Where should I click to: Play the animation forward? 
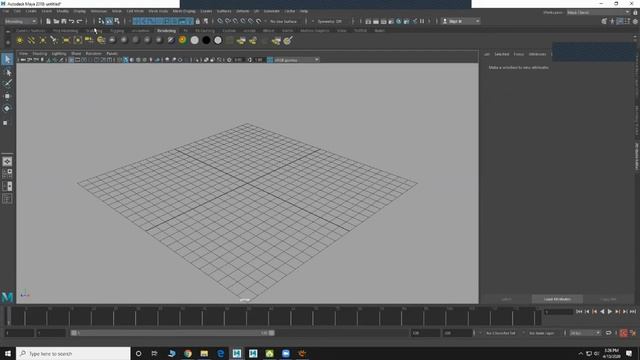click(x=610, y=311)
